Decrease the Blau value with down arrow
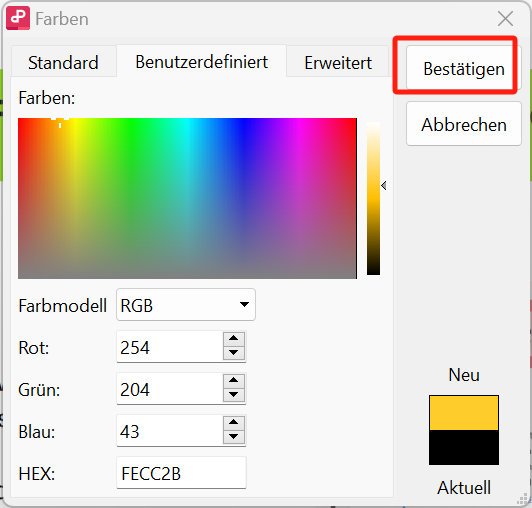532x508 pixels. [233, 437]
